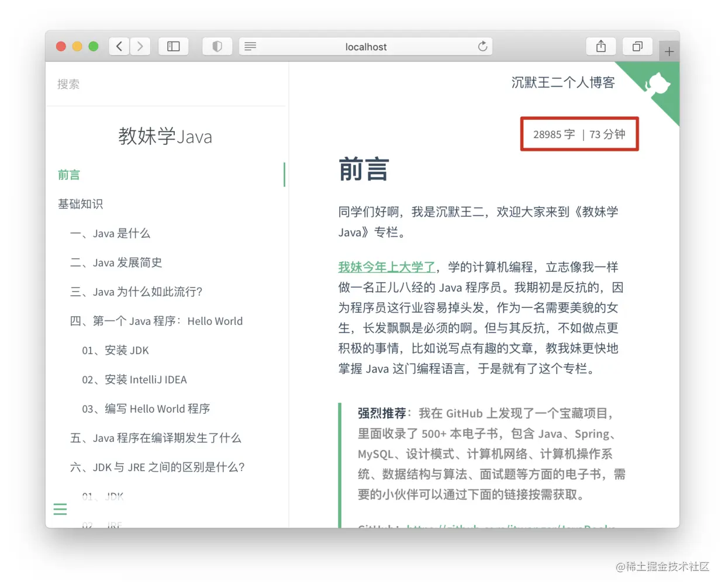Add a new tab with plus button
The width and height of the screenshot is (725, 588).
(x=669, y=51)
